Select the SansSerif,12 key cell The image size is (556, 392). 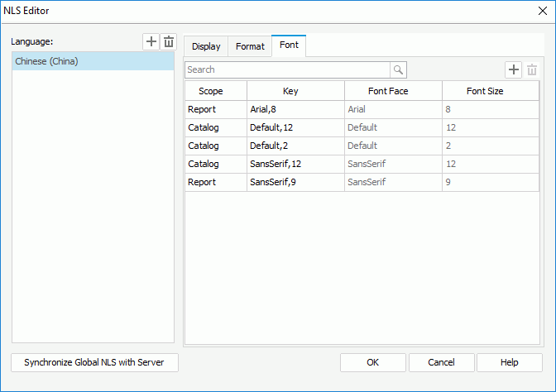[295, 164]
